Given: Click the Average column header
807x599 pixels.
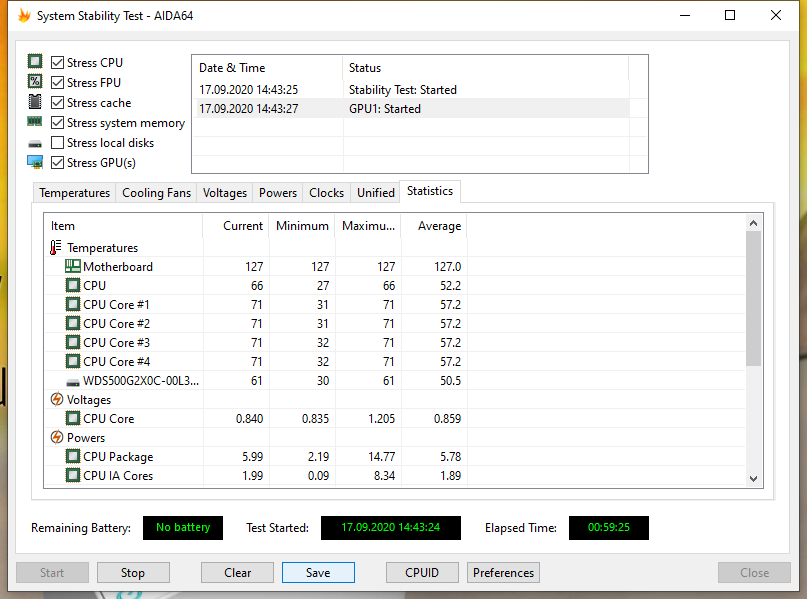Looking at the screenshot, I should (x=434, y=226).
